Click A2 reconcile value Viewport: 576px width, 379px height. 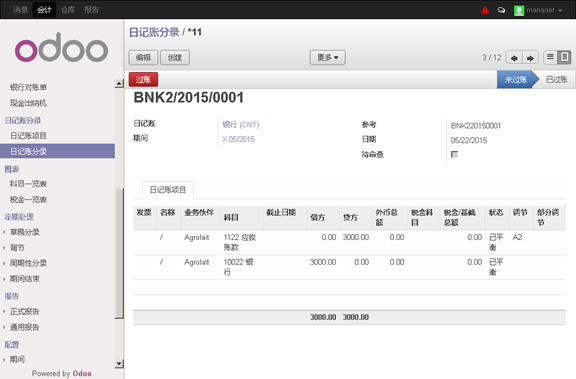(517, 238)
